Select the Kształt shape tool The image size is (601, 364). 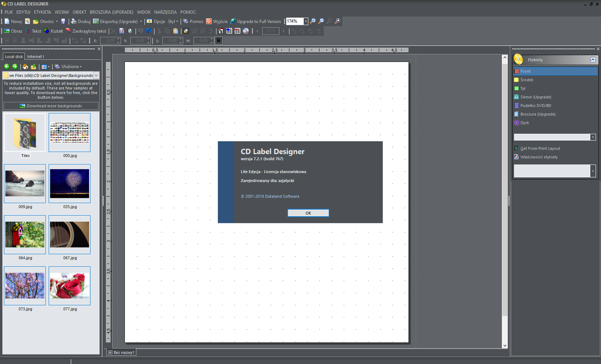coord(54,31)
